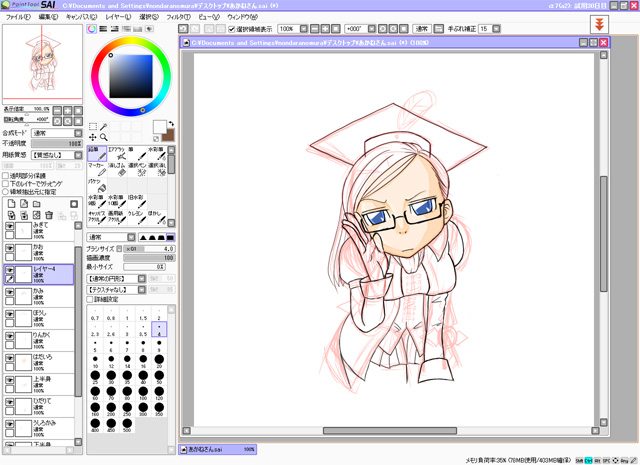Open the レイヤー(L) menu
640x465 pixels.
pos(118,17)
